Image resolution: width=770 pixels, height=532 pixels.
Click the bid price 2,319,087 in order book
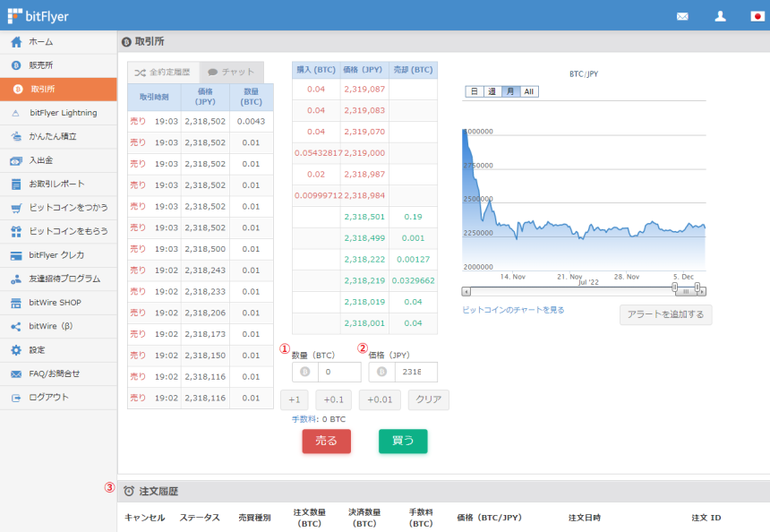(x=364, y=90)
